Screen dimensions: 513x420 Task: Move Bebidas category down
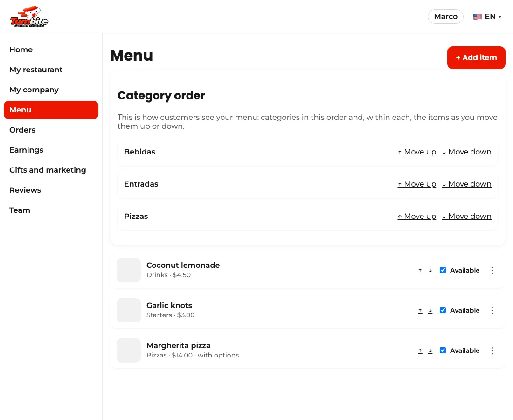click(466, 152)
